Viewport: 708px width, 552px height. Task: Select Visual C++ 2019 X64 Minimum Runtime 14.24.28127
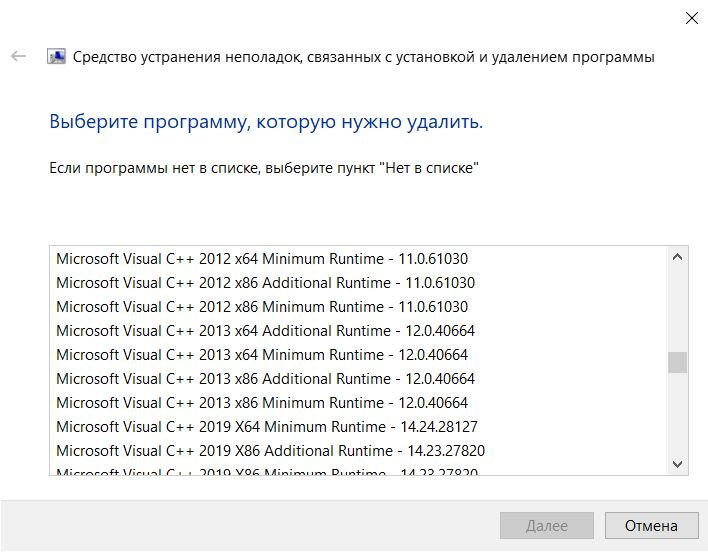[x=359, y=426]
